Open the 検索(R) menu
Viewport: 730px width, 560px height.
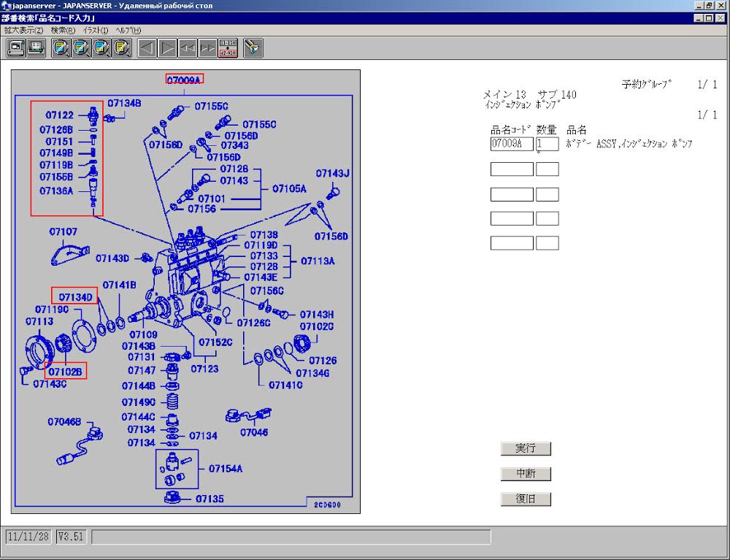[63, 31]
